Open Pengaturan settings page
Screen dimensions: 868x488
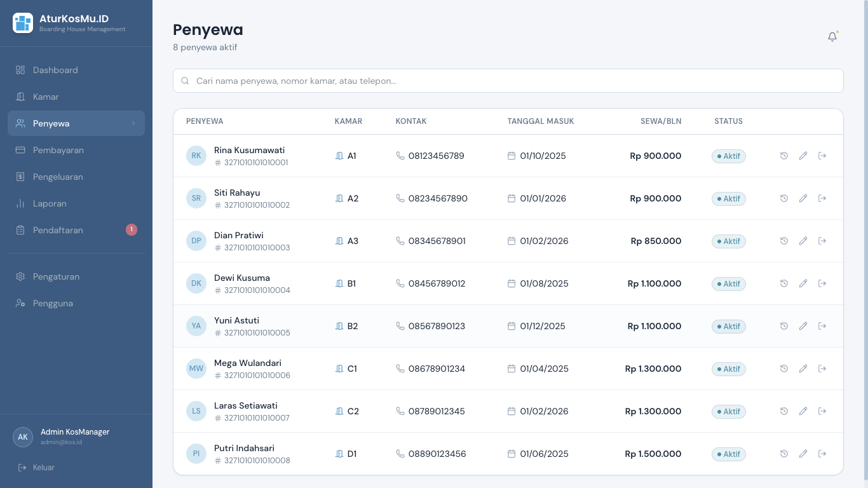tap(56, 276)
